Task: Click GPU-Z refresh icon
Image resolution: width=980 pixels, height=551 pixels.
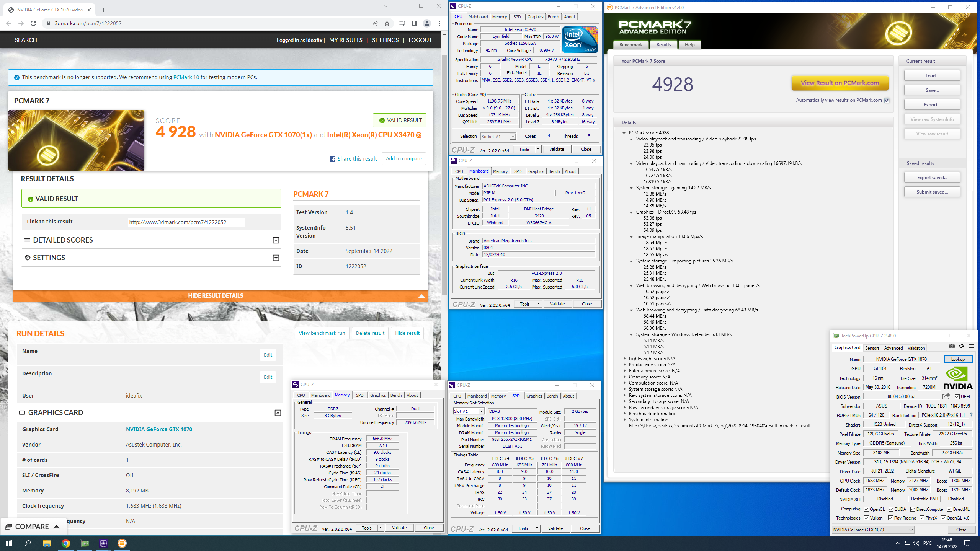Action: [x=961, y=346]
